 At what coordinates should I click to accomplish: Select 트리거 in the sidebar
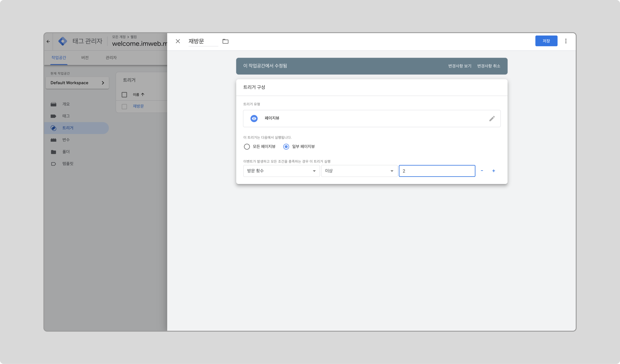click(x=77, y=128)
